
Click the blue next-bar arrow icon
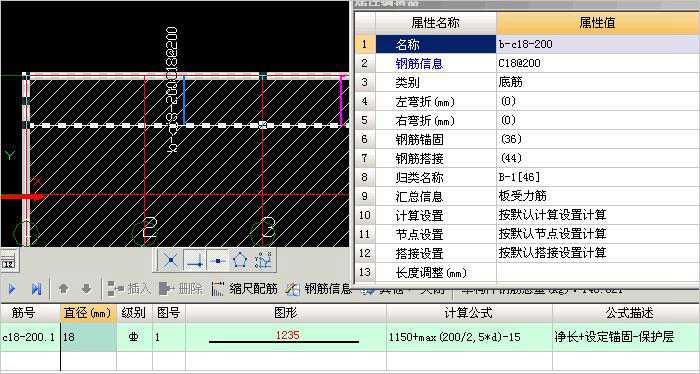click(12, 289)
